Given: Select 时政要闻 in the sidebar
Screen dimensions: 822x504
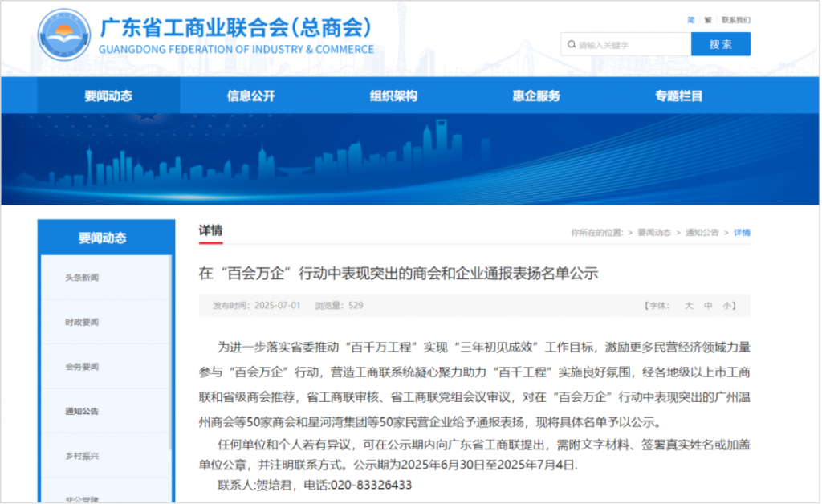Looking at the screenshot, I should point(82,323).
